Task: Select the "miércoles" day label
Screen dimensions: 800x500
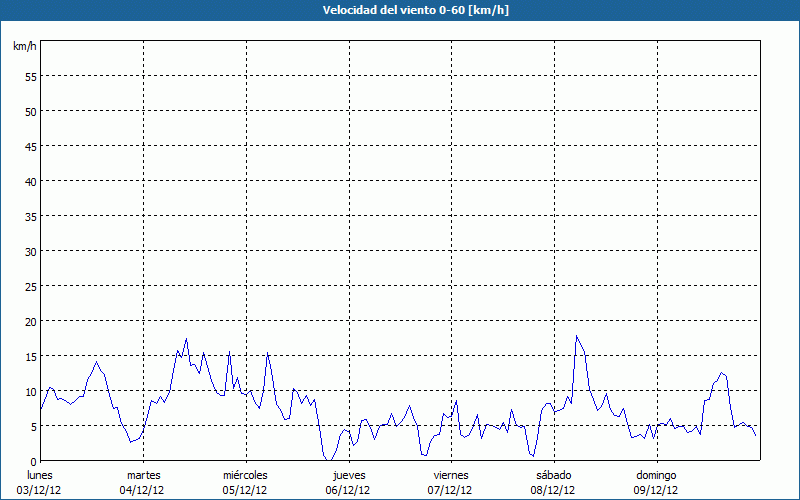Action: pos(245,475)
